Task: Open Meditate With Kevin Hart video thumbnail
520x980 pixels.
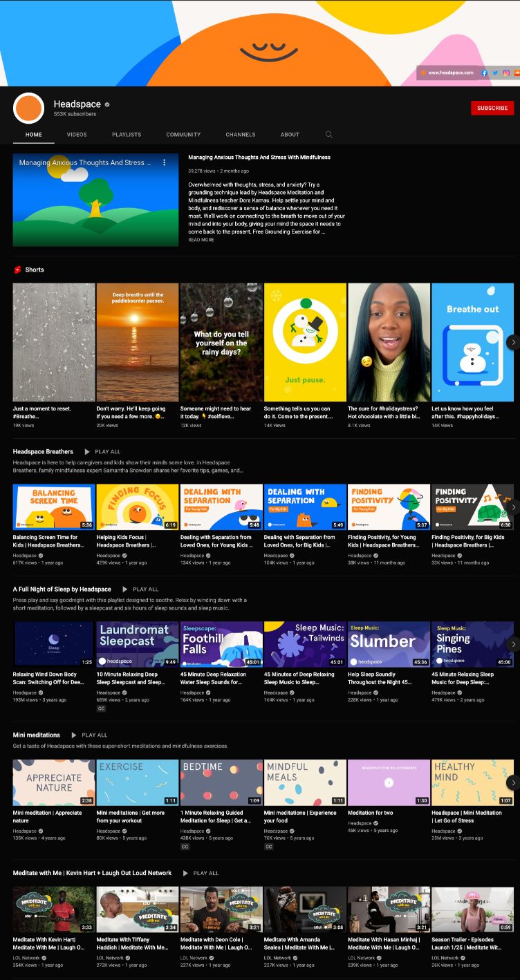Action: 54,910
